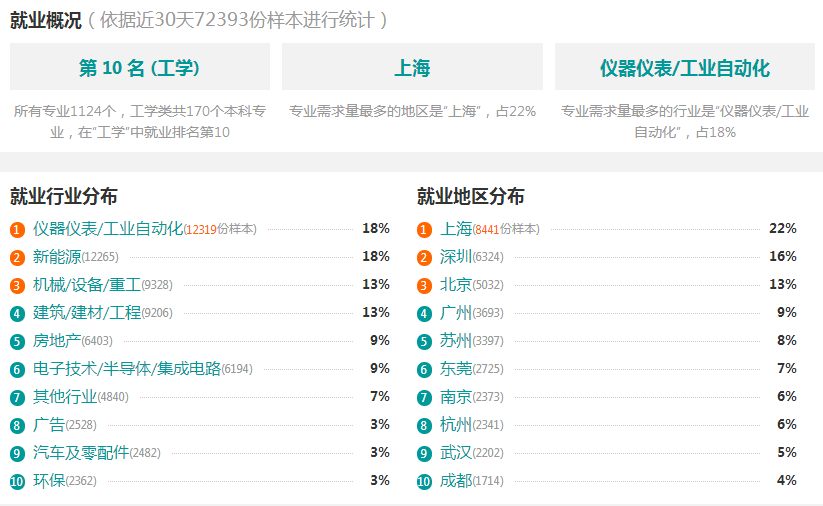Screen dimensions: 823x506
Task: Click rank 5 badge beside 房地产
Action: pos(17,342)
